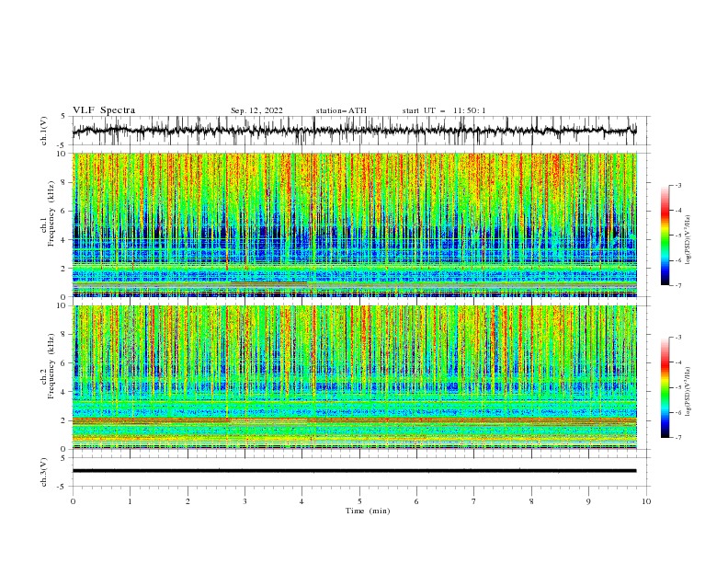Click the upper log(PSD) units label
This screenshot has height=563, width=728.
click(x=688, y=240)
